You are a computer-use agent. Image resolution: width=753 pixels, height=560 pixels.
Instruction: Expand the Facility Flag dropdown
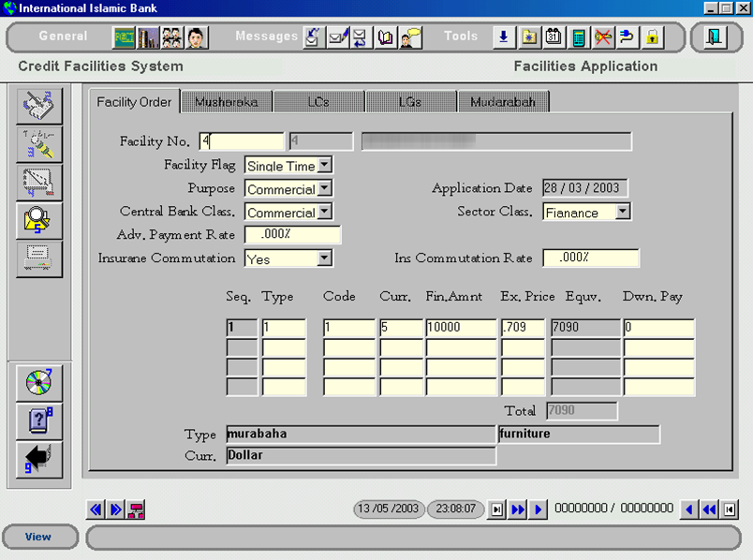pos(324,166)
